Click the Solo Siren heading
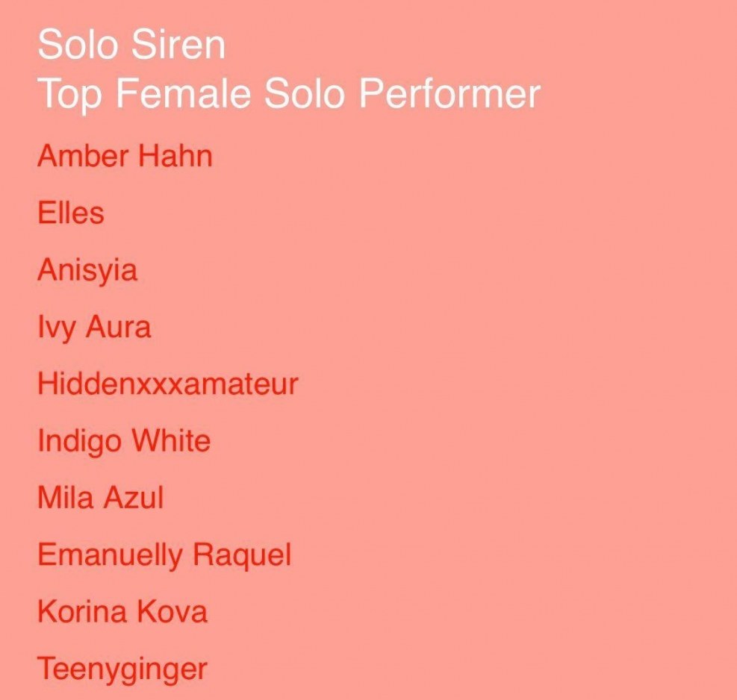This screenshot has width=737, height=700. click(131, 46)
